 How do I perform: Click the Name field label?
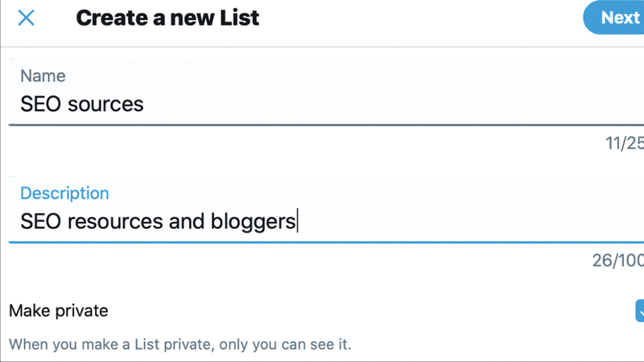(x=43, y=76)
